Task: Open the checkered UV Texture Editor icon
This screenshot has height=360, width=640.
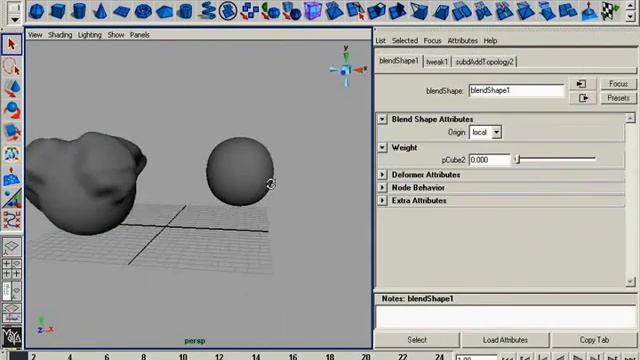Action: coord(610,11)
